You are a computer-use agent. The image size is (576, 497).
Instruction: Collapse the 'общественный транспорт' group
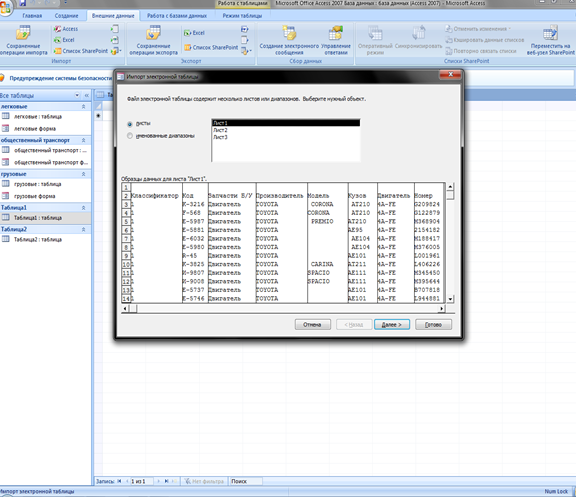[83, 140]
